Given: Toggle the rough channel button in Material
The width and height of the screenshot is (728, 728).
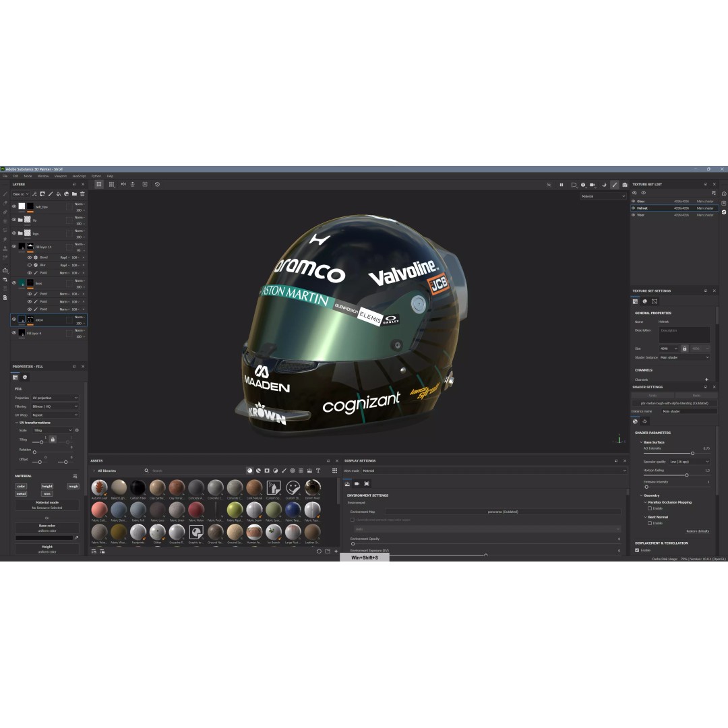Looking at the screenshot, I should pyautogui.click(x=73, y=487).
